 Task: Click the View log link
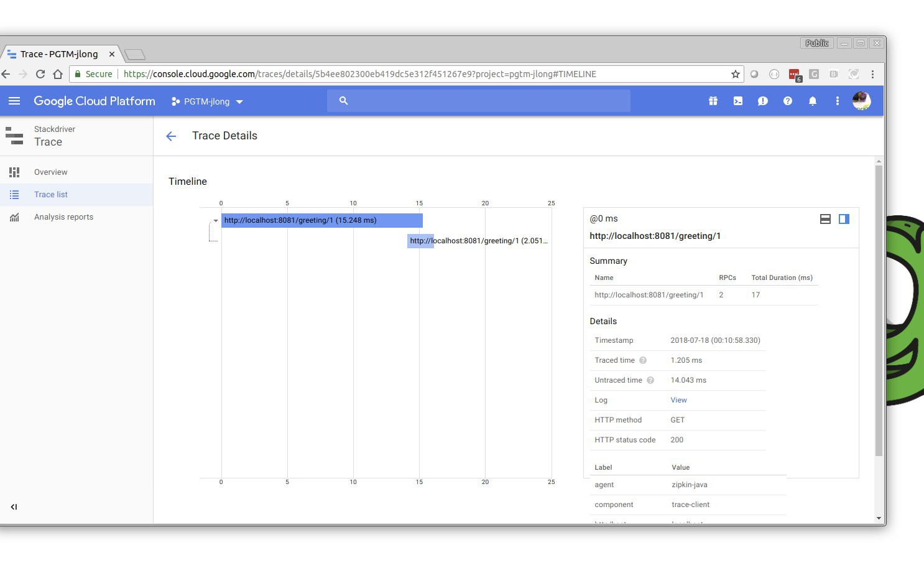pyautogui.click(x=678, y=400)
